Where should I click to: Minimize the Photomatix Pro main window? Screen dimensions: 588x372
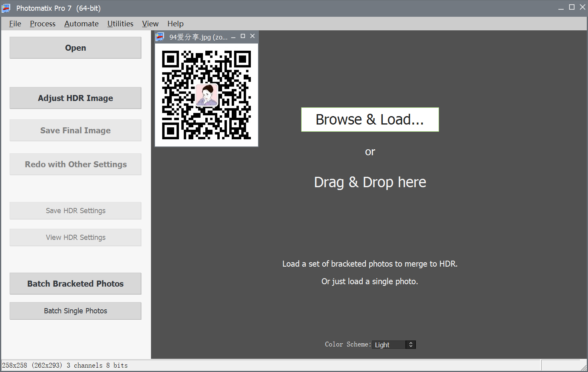click(x=561, y=8)
